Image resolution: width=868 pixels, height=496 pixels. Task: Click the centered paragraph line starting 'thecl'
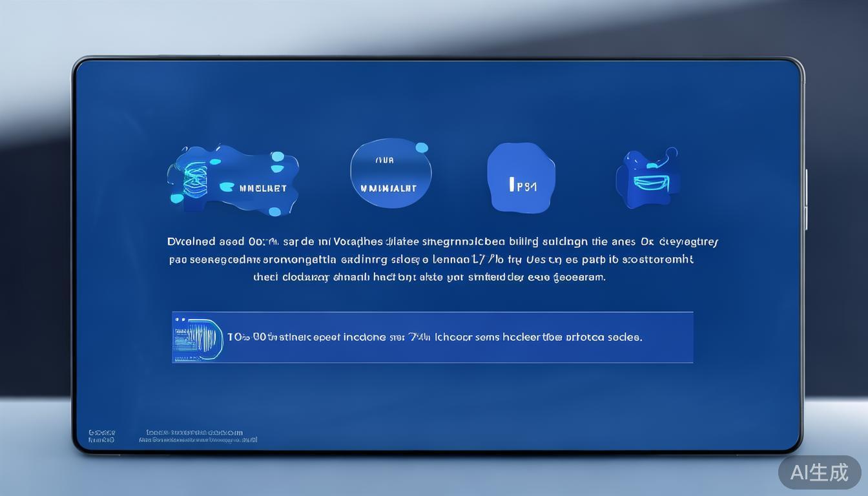point(429,277)
